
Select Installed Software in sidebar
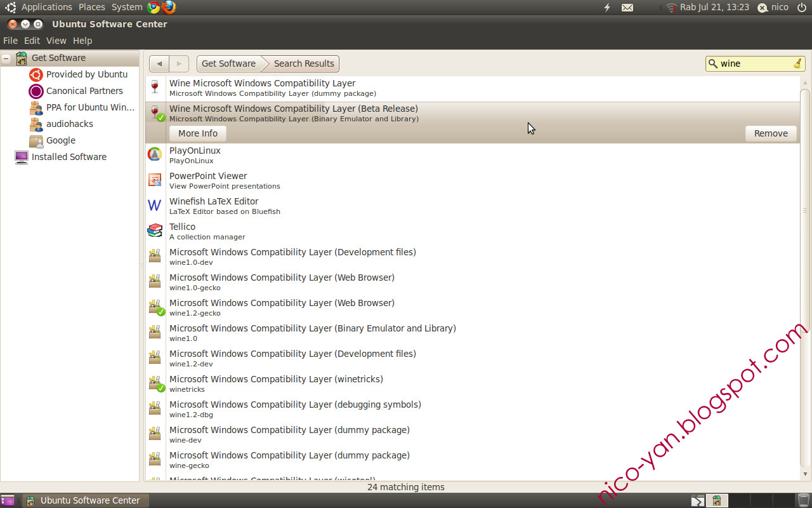point(69,157)
